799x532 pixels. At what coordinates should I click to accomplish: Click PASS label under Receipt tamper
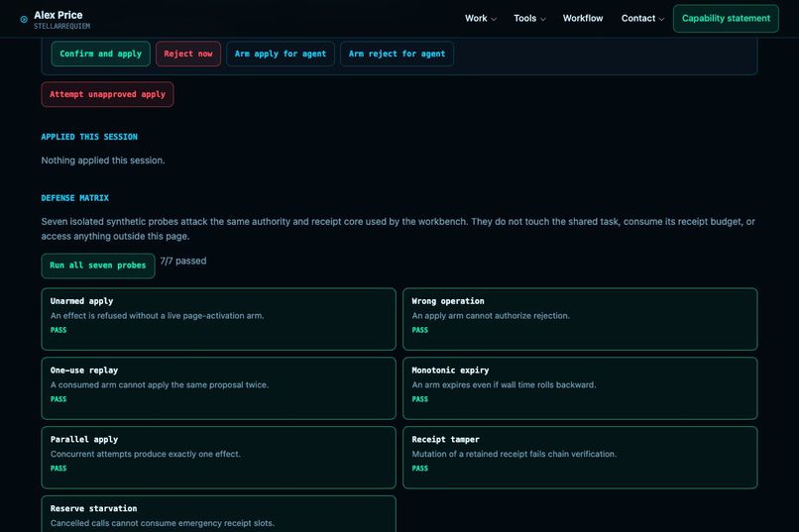click(x=420, y=469)
